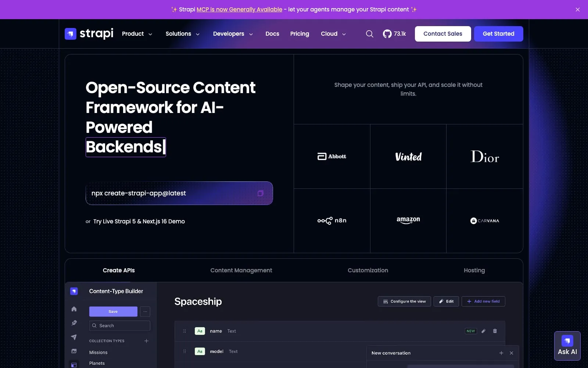The height and width of the screenshot is (368, 588).
Task: Switch to the Customization tab
Action: 368,270
